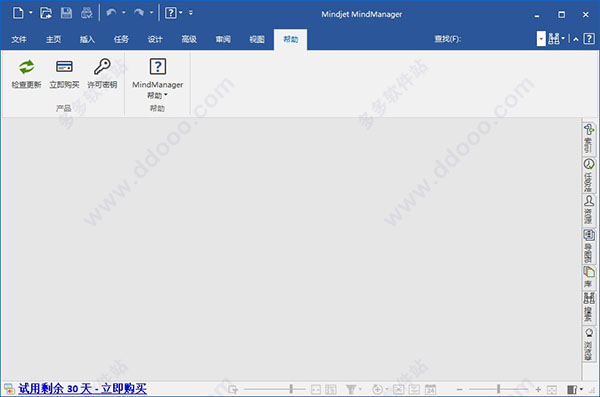Screen dimensions: 600x397
Task: Switch to the 主页 ribbon tab
Action: (x=53, y=39)
